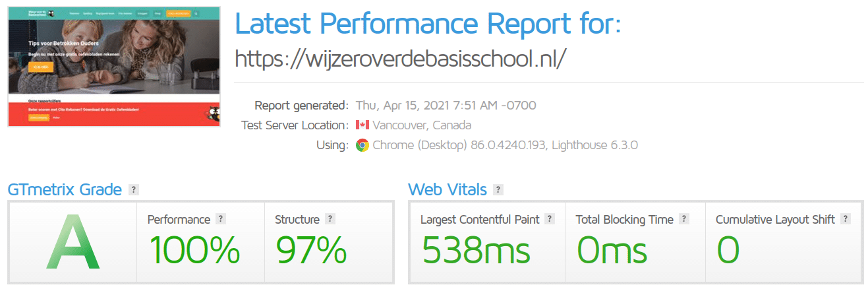Click the owl mascot in the site preview
The width and height of the screenshot is (868, 291).
tap(212, 112)
